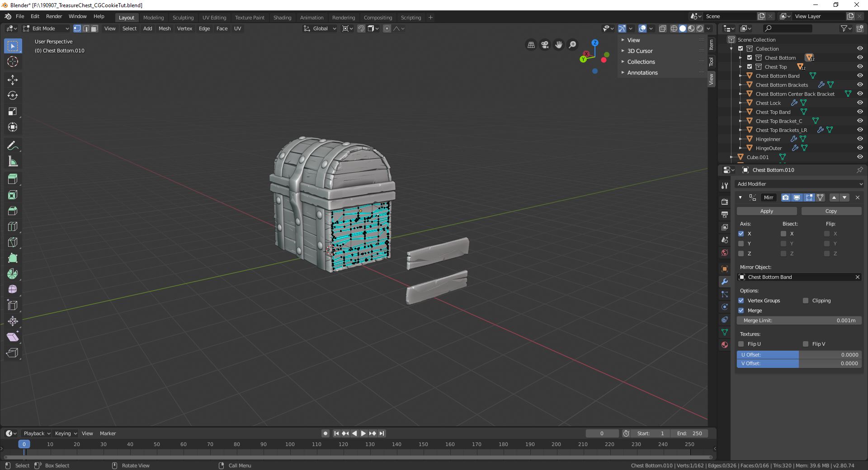Image resolution: width=868 pixels, height=470 pixels.
Task: Open the Material properties tab icon
Action: point(725,345)
